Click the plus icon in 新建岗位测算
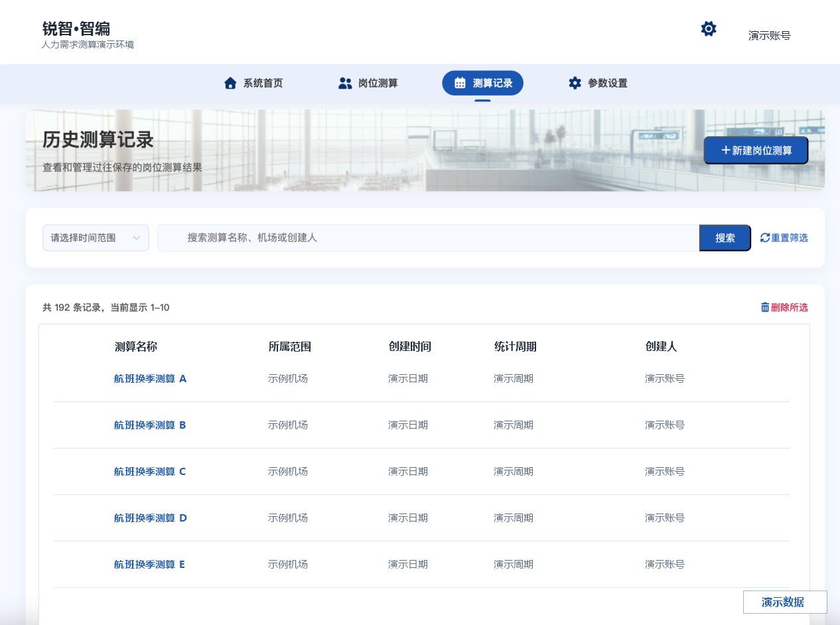This screenshot has height=625, width=840. [726, 151]
